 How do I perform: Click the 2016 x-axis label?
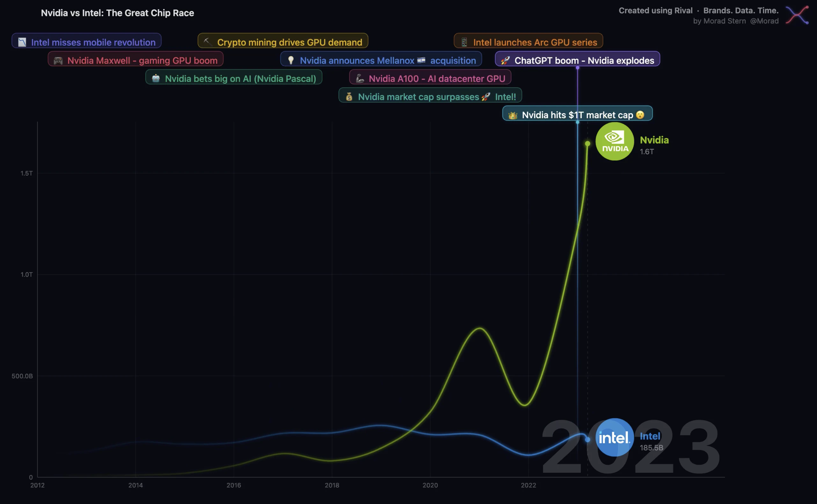[233, 485]
